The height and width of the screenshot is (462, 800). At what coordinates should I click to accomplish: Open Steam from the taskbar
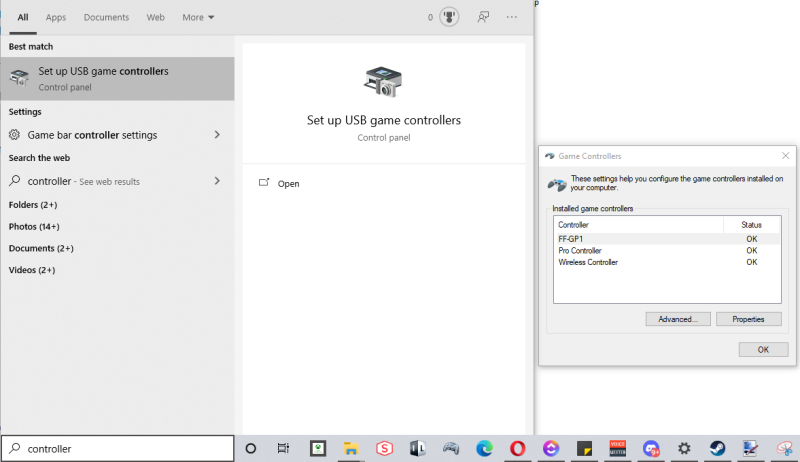coord(717,448)
